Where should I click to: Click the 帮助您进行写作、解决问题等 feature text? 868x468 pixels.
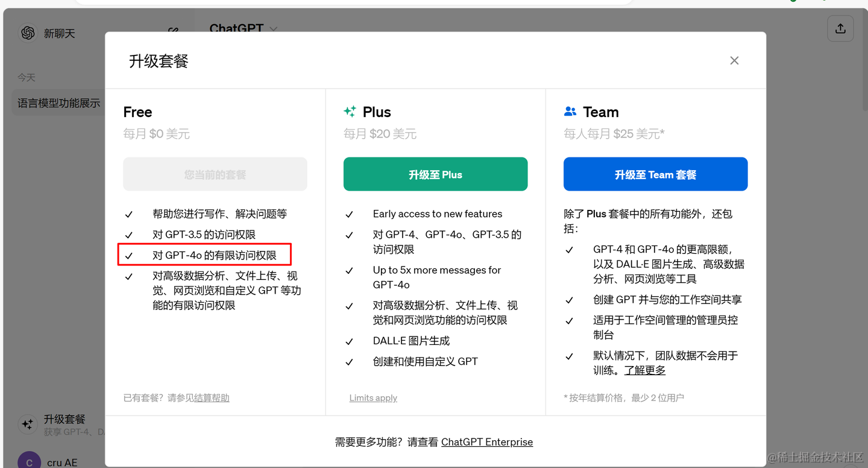[x=219, y=214]
